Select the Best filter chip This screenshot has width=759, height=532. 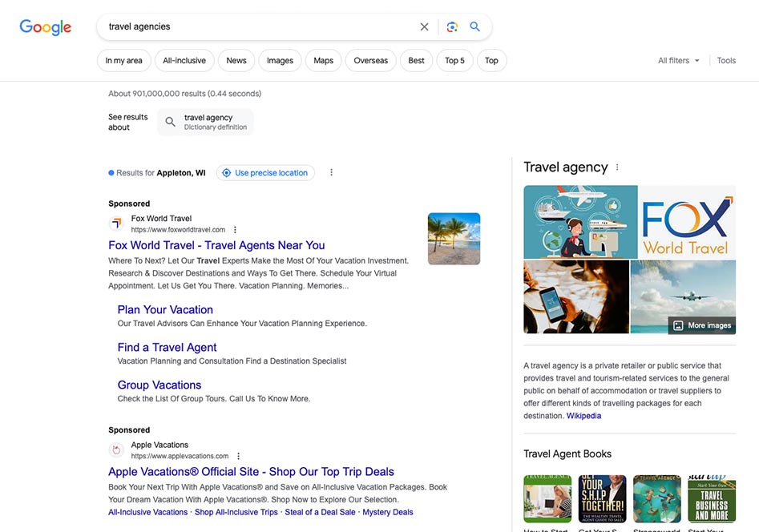[x=416, y=61]
